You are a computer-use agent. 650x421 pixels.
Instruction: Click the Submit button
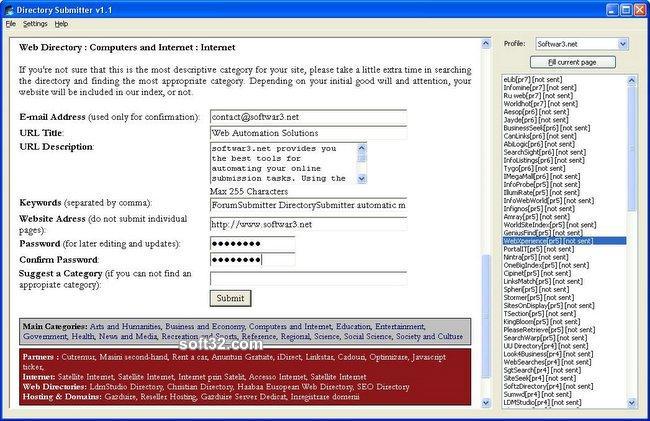[230, 298]
